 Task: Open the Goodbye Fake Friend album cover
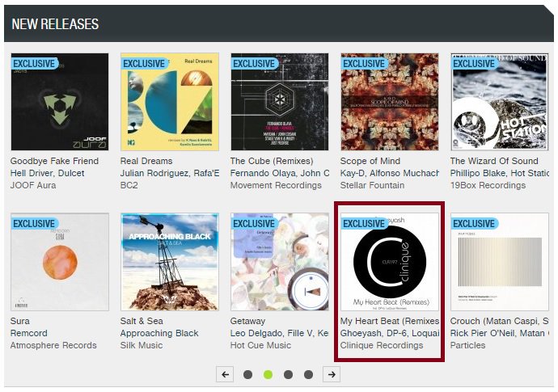[59, 102]
